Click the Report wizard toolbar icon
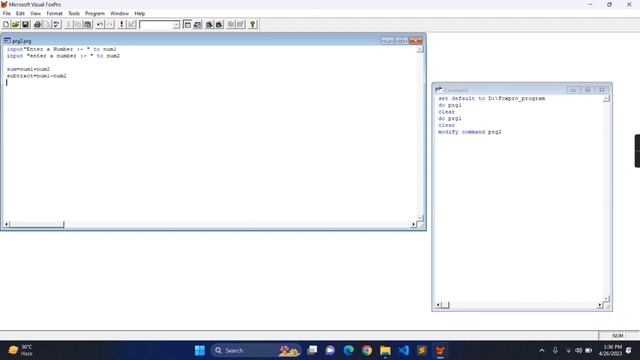Image resolution: width=640 pixels, height=360 pixels. coord(219,24)
